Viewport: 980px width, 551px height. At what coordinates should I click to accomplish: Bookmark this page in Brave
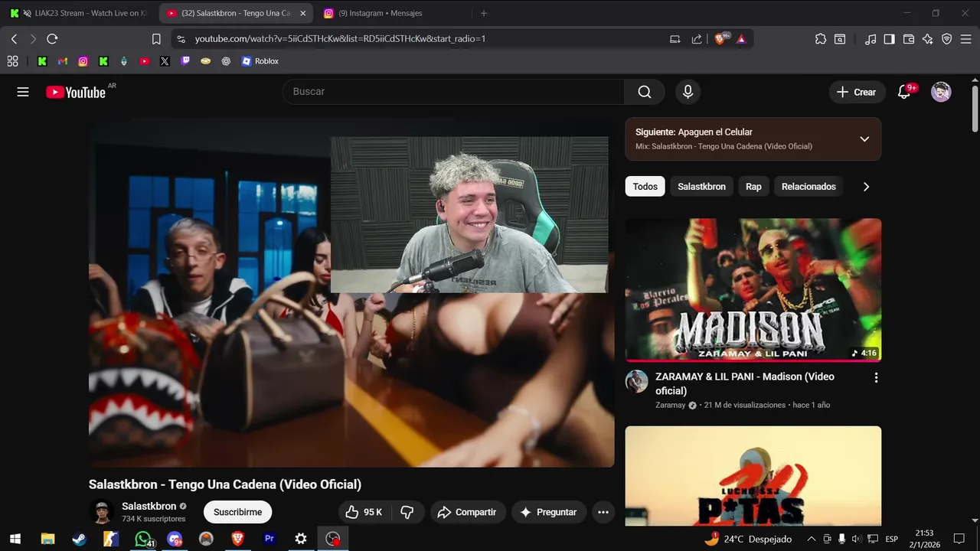[156, 38]
